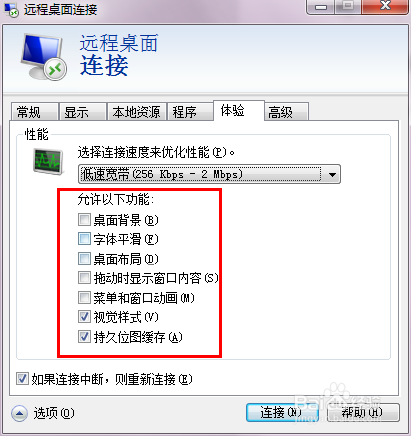Collapse options with the 选项 arrow icon

19,413
